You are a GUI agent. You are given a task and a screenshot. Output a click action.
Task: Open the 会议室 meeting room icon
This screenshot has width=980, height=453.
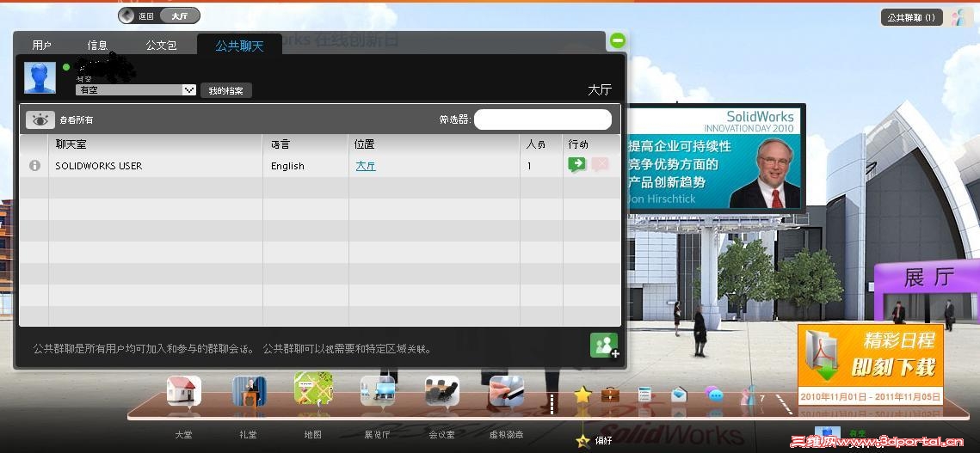tap(442, 391)
